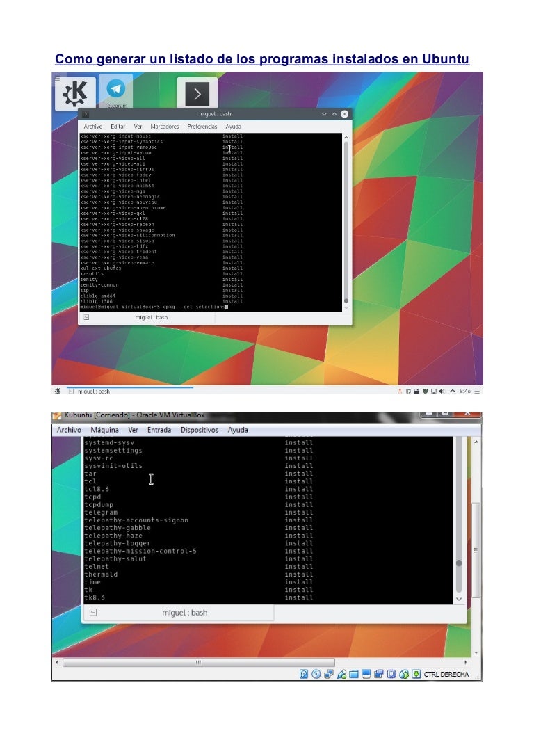Viewport: 534px width, 756px height.
Task: Open the Telegram desktop shortcut
Action: 116,92
